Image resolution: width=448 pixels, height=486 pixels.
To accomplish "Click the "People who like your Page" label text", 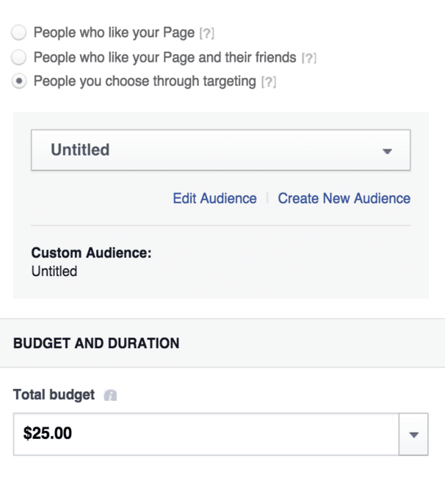I will (114, 33).
